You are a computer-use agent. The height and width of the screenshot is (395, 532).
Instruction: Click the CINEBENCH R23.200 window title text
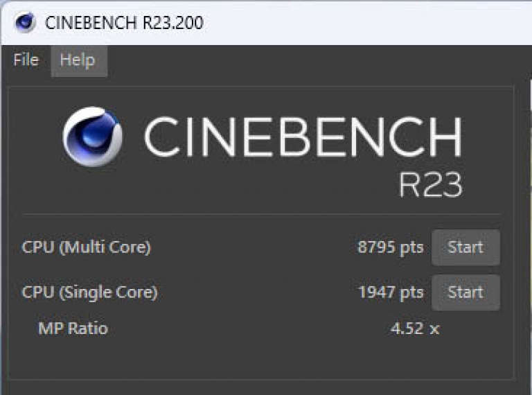(124, 23)
